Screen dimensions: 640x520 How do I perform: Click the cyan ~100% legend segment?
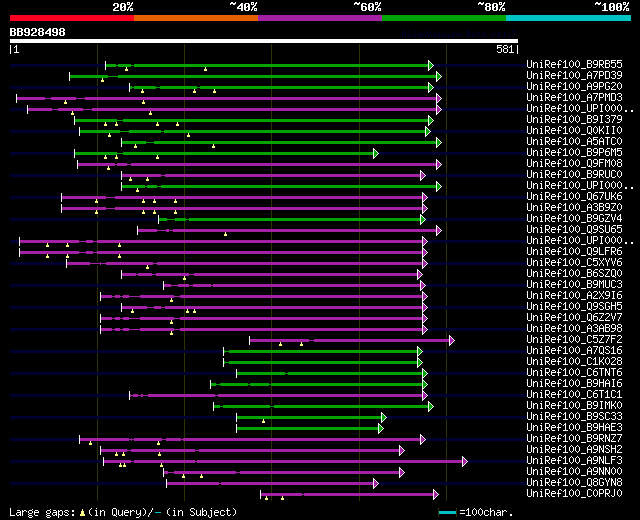tap(569, 18)
